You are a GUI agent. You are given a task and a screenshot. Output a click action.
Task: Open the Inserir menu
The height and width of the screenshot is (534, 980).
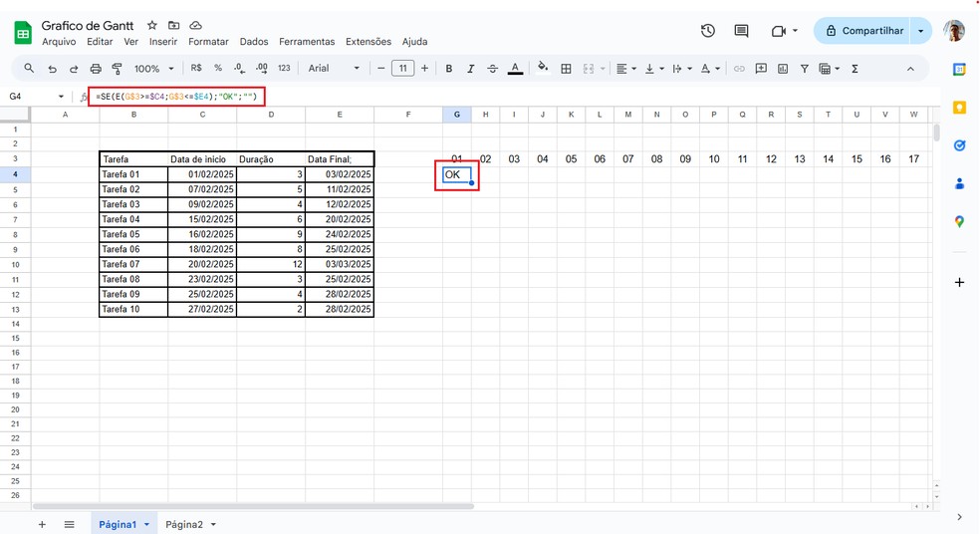[x=163, y=41]
